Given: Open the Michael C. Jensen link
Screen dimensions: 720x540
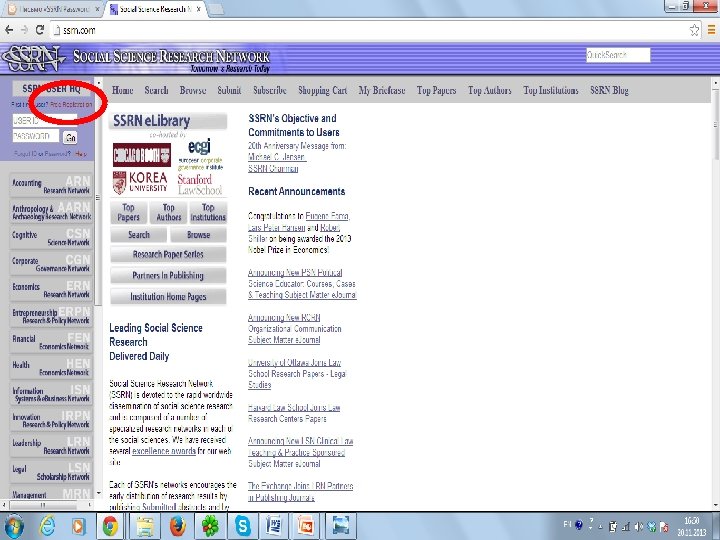Looking at the screenshot, I should (277, 157).
